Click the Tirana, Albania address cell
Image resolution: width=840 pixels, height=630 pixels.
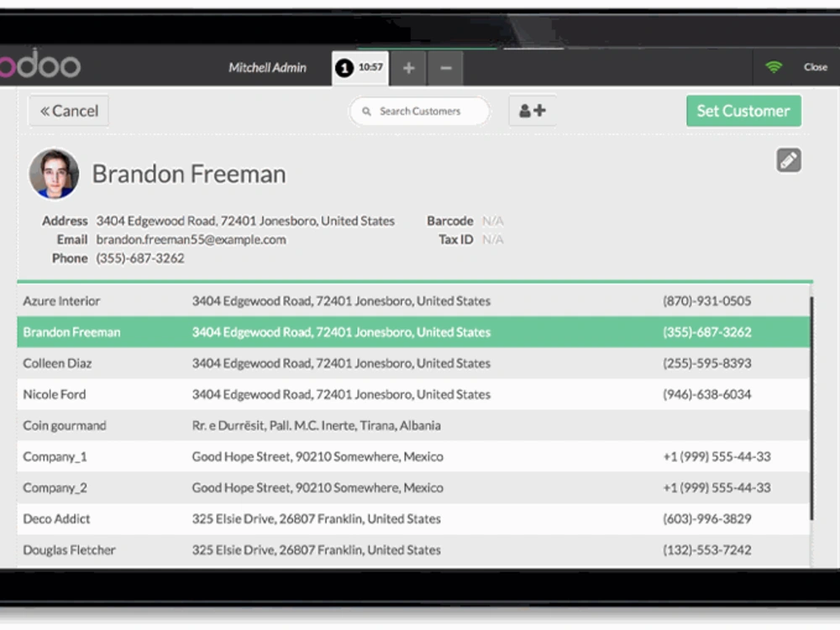[316, 425]
